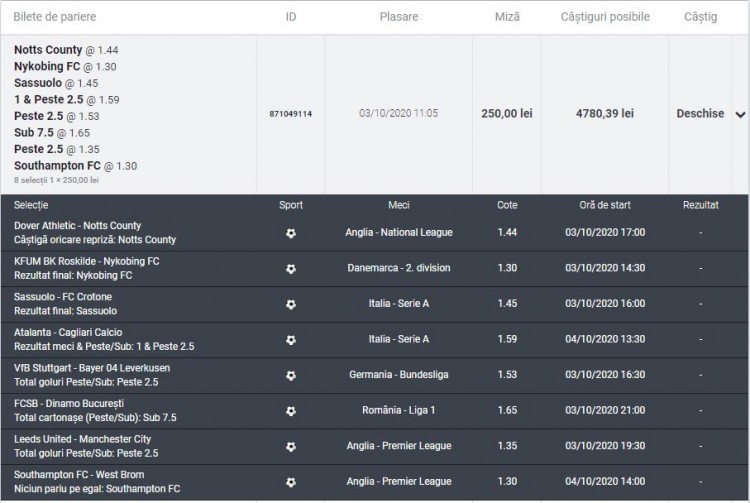
Task: Sort by the Miză column header
Action: coord(507,17)
